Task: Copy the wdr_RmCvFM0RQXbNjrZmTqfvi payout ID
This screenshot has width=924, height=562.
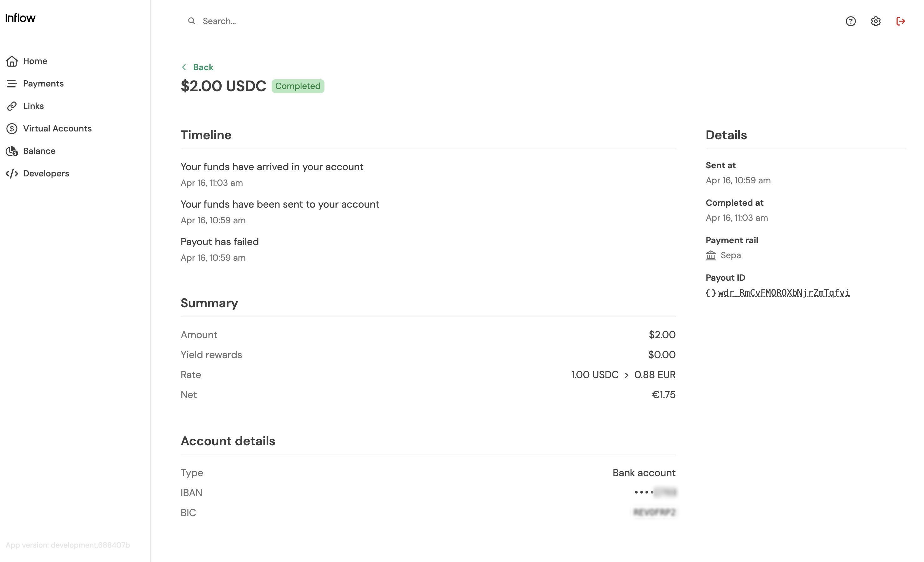Action: [x=784, y=293]
